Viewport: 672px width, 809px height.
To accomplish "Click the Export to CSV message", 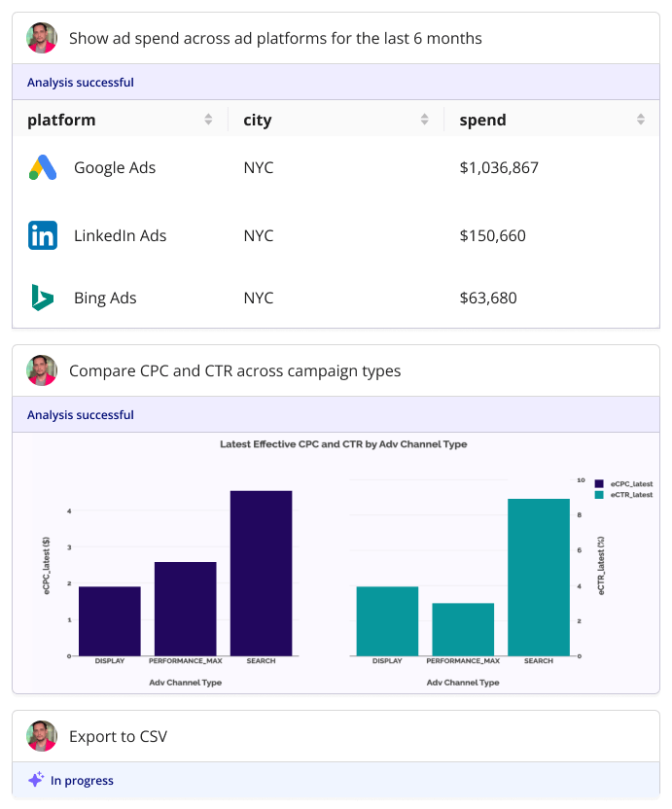I will click(x=118, y=736).
